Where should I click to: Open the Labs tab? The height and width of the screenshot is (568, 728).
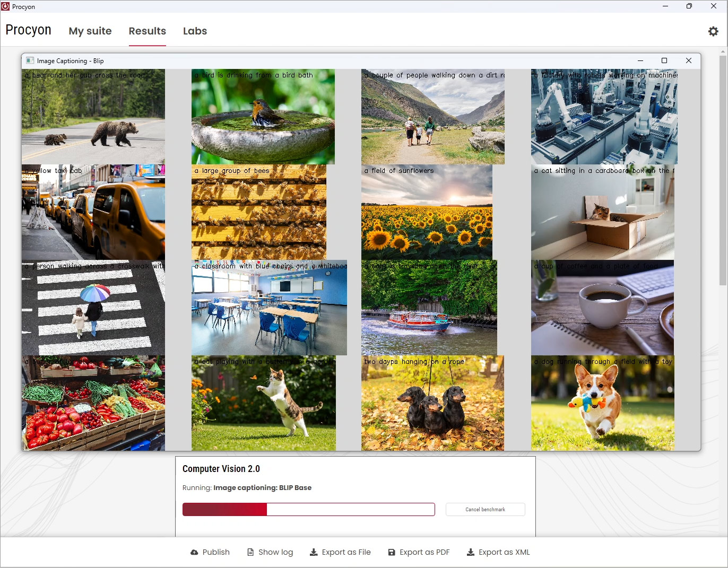(x=195, y=31)
